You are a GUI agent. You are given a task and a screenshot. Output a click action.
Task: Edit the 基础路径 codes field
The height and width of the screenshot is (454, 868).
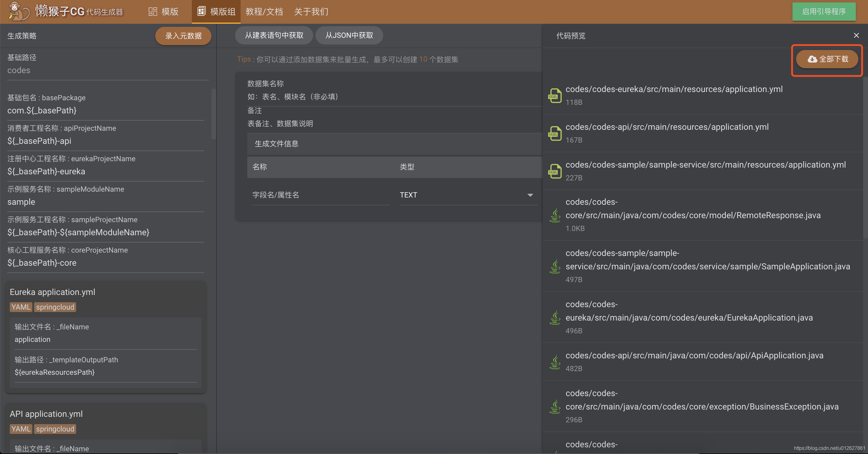click(x=108, y=70)
